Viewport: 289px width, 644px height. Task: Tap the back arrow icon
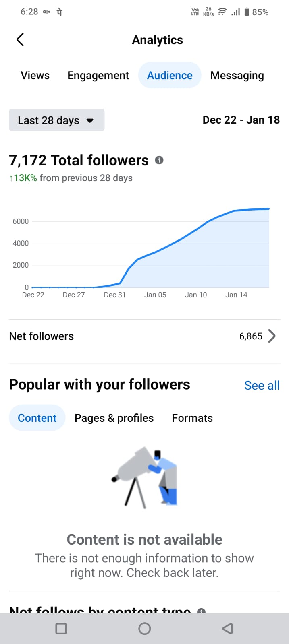(20, 40)
